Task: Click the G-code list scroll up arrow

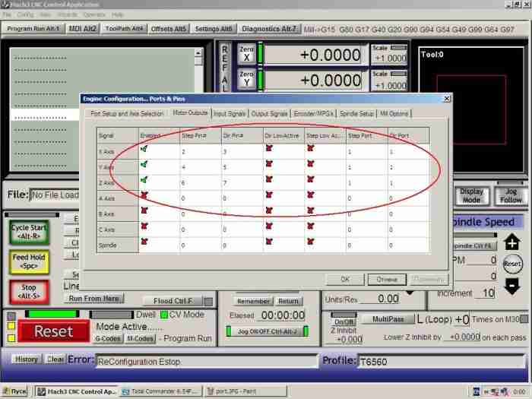Action: pos(198,52)
